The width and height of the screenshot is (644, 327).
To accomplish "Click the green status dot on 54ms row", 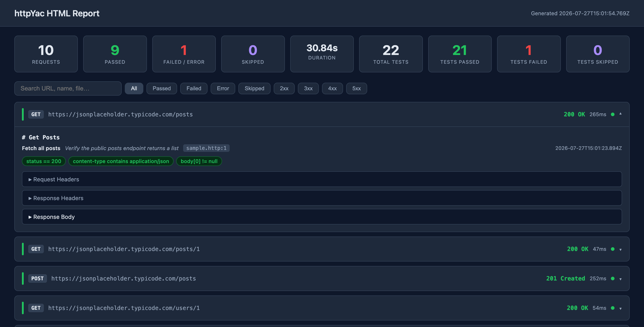I will pos(613,308).
